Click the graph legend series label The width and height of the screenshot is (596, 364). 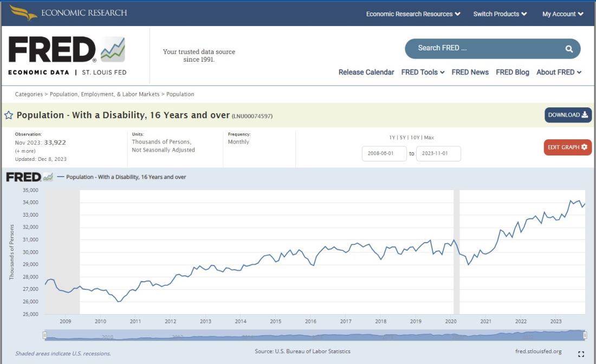(126, 177)
